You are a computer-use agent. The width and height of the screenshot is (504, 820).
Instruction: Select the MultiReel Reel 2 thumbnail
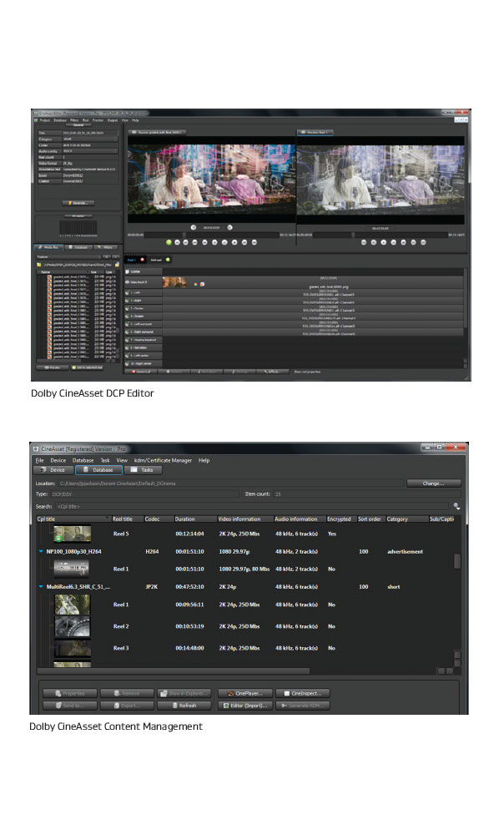click(x=72, y=626)
